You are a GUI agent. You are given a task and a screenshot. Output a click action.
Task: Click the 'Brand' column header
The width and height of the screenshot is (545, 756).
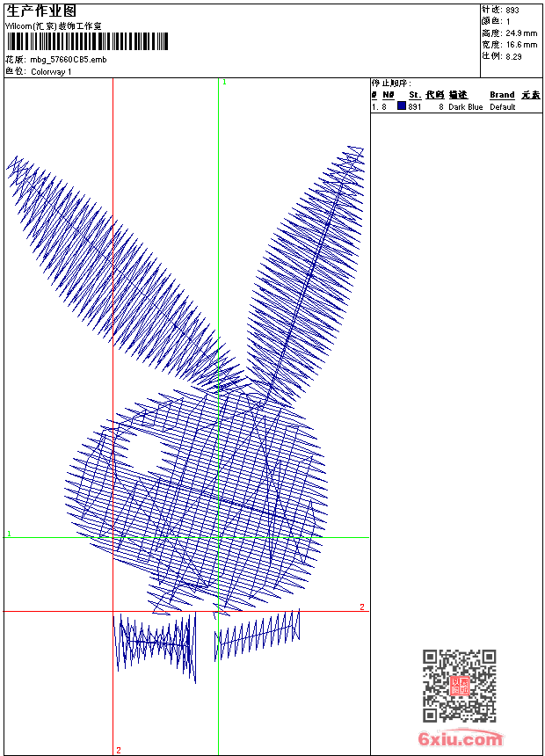click(x=502, y=95)
